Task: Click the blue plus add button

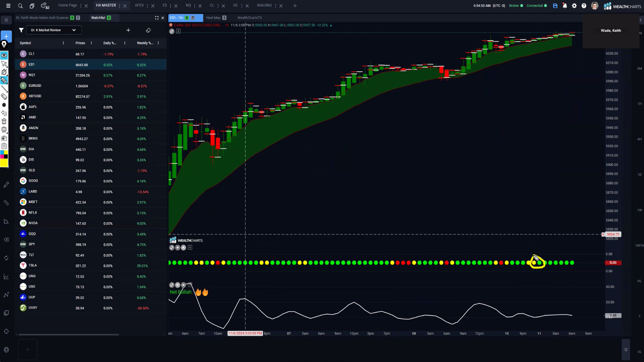Action: [6, 36]
